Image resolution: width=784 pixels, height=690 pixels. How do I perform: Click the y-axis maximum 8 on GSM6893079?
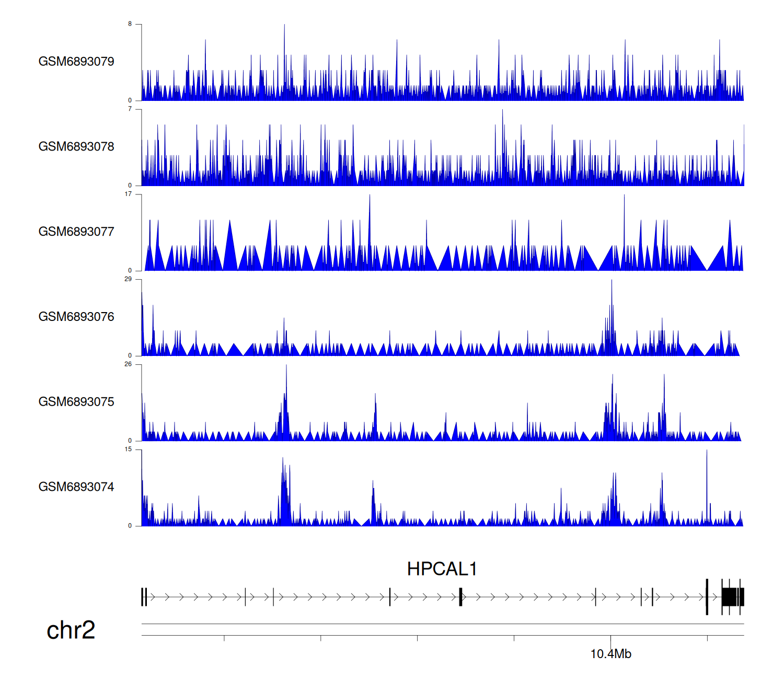(x=130, y=24)
